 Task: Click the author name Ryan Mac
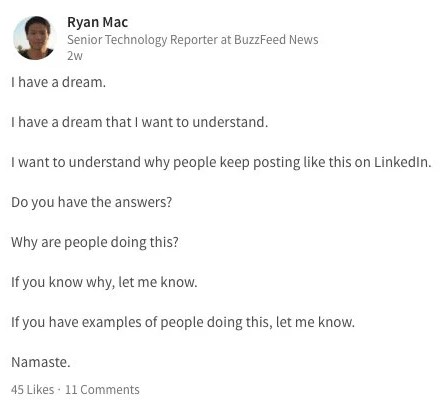click(97, 22)
